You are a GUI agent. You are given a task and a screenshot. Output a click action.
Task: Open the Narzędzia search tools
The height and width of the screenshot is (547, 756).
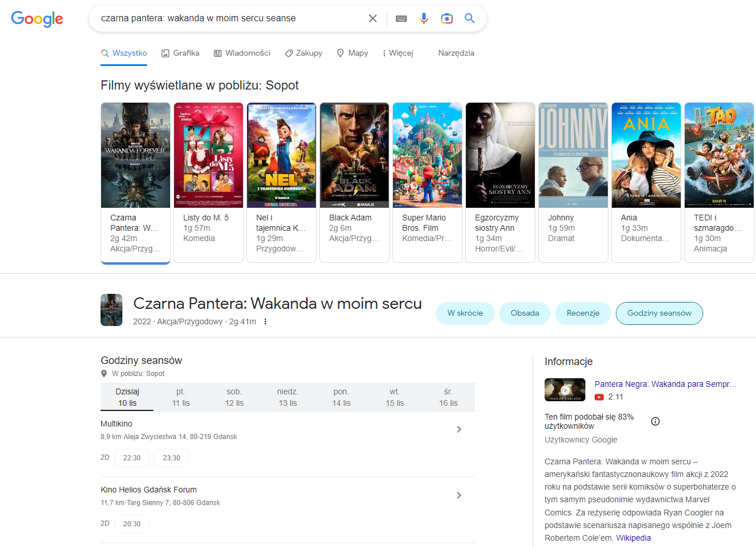[x=456, y=53]
